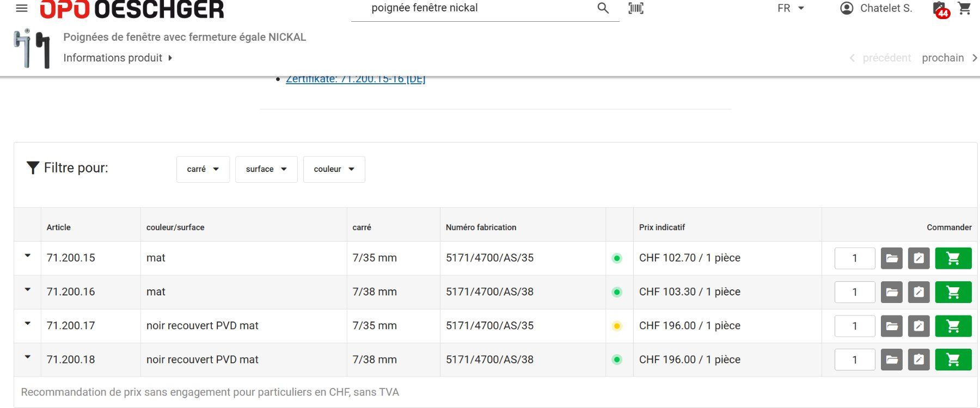Open the folder icon for 71.200.18
This screenshot has width=980, height=408.
pyautogui.click(x=892, y=360)
